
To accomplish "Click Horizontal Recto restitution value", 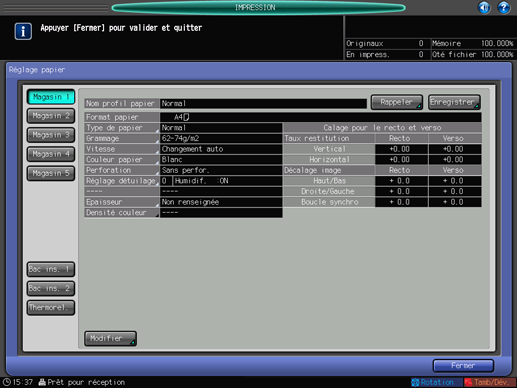I will click(401, 160).
